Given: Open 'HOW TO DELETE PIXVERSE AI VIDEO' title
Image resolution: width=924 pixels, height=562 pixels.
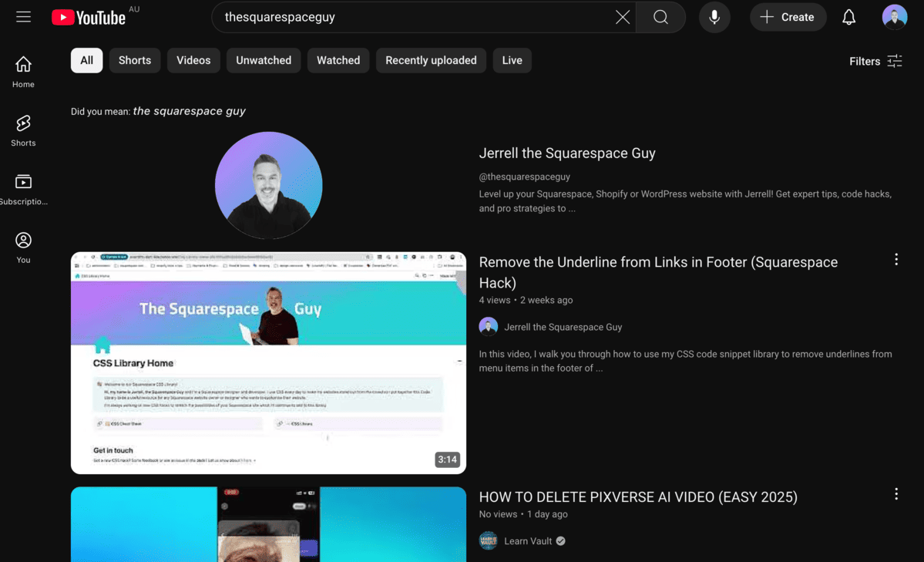Looking at the screenshot, I should [637, 497].
